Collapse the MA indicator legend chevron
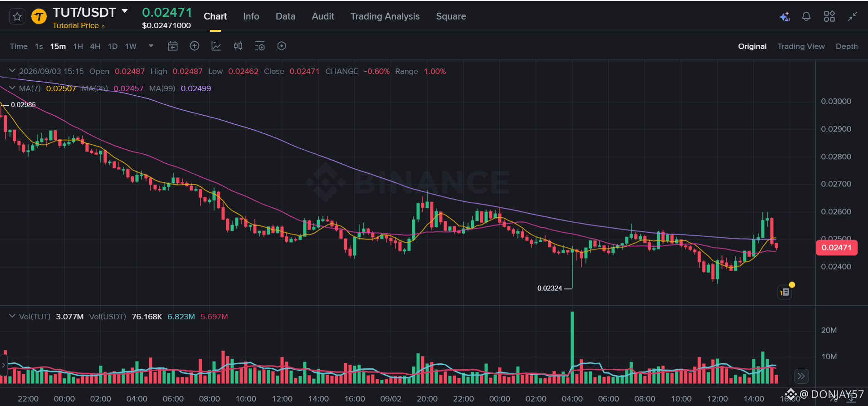Image resolution: width=868 pixels, height=406 pixels. tap(12, 88)
